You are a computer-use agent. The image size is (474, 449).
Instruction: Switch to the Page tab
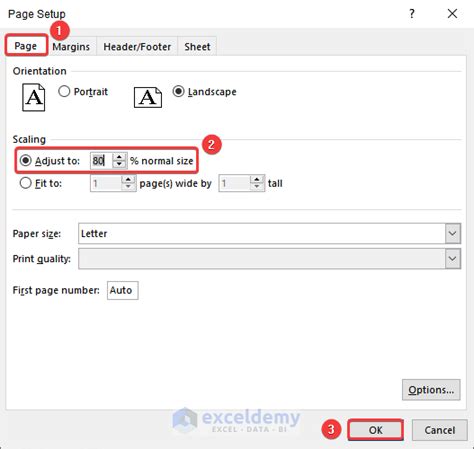click(26, 46)
